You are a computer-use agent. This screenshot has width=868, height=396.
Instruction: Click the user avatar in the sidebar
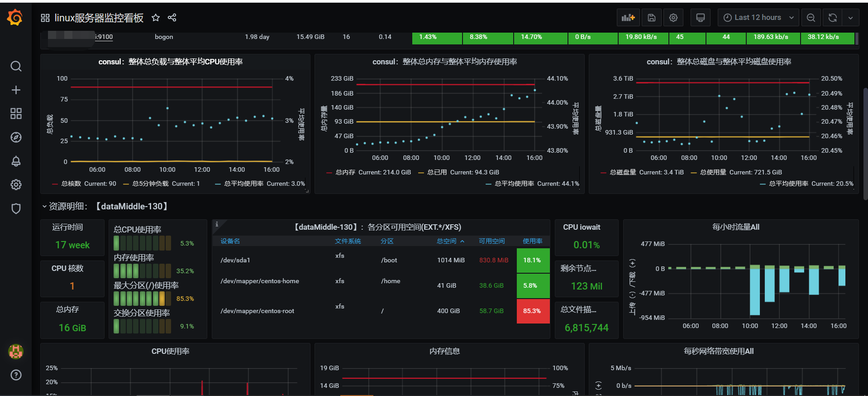[x=16, y=351]
